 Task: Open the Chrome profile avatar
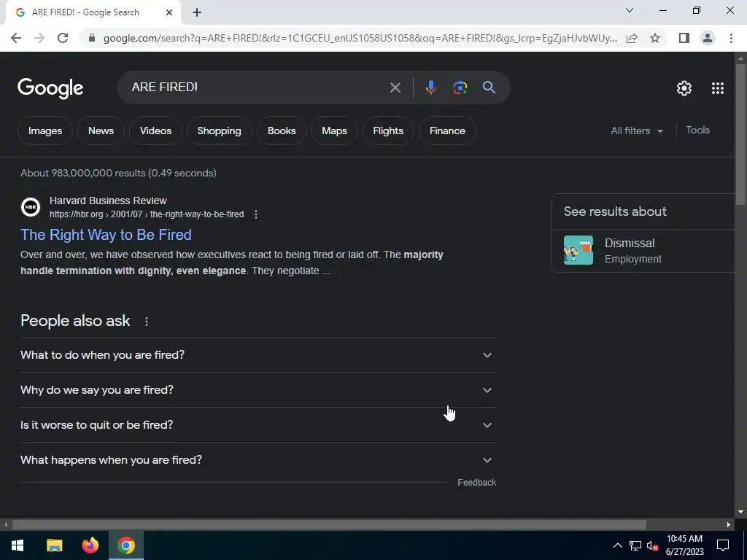click(x=708, y=38)
